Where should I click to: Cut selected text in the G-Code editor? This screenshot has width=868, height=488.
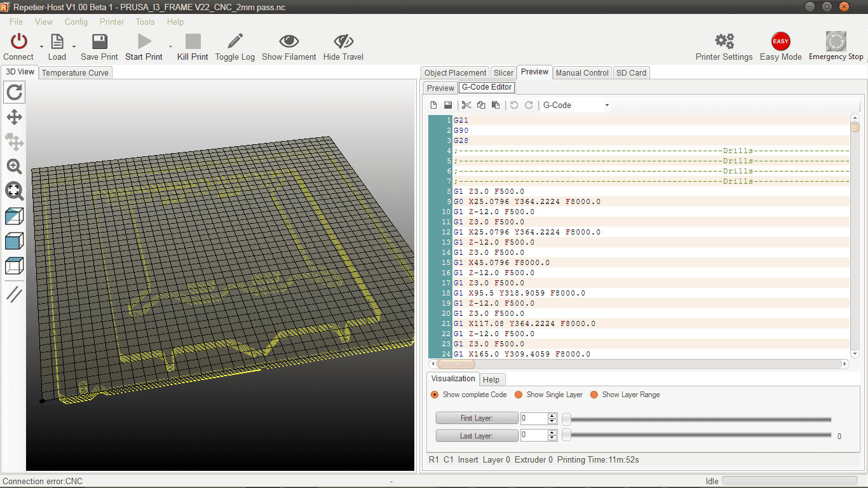pos(466,104)
